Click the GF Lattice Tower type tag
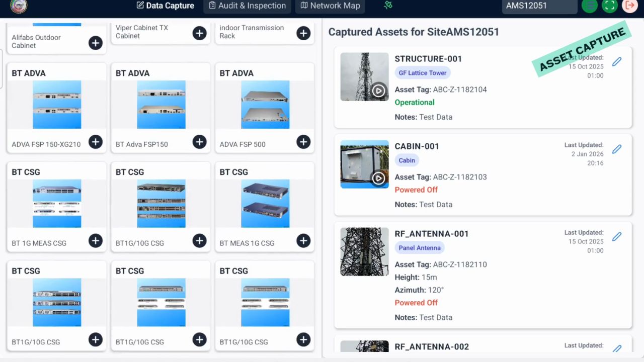This screenshot has height=362, width=644. (423, 73)
